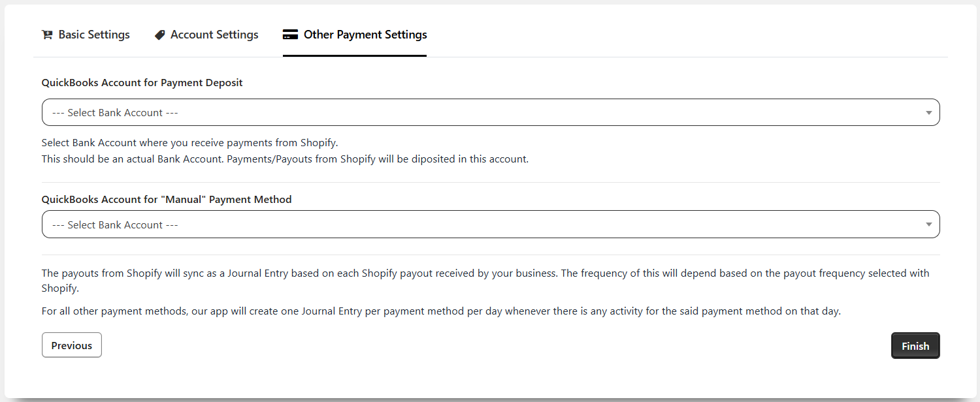Go back with the Previous button
This screenshot has height=402, width=980.
(x=72, y=345)
